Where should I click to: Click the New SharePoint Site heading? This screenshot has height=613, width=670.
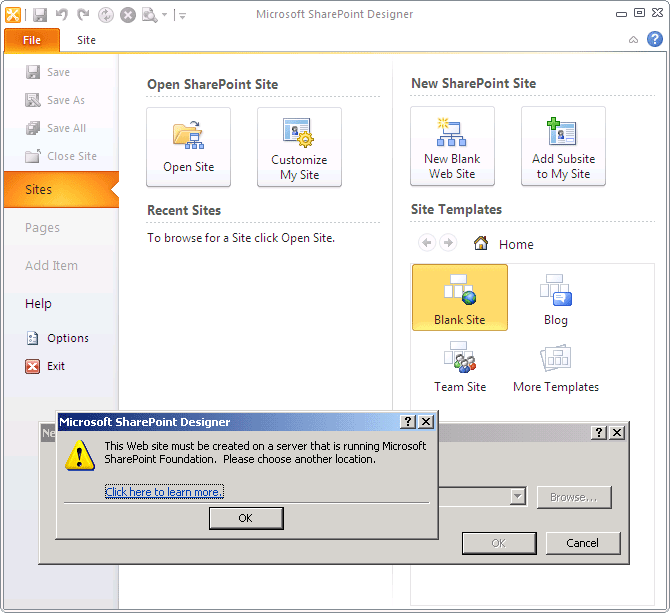[473, 83]
